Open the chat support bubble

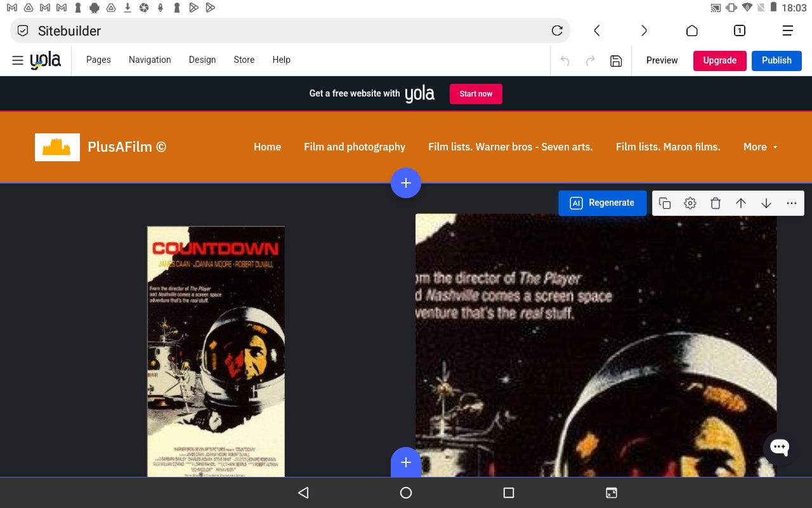[x=779, y=447]
